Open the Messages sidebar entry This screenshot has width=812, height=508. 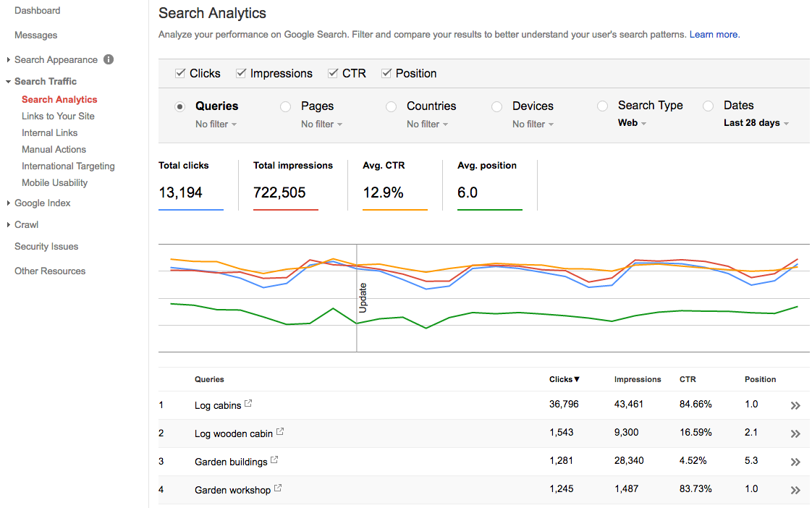coord(35,35)
